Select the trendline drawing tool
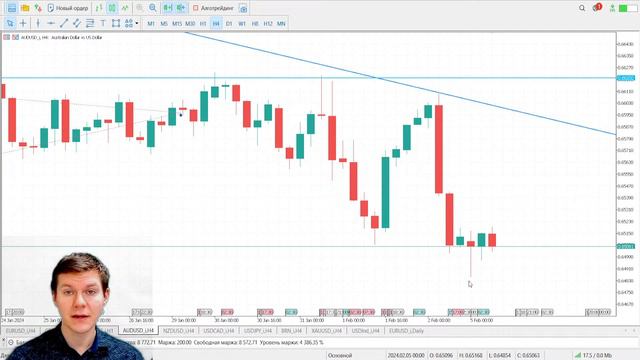 click(x=64, y=23)
